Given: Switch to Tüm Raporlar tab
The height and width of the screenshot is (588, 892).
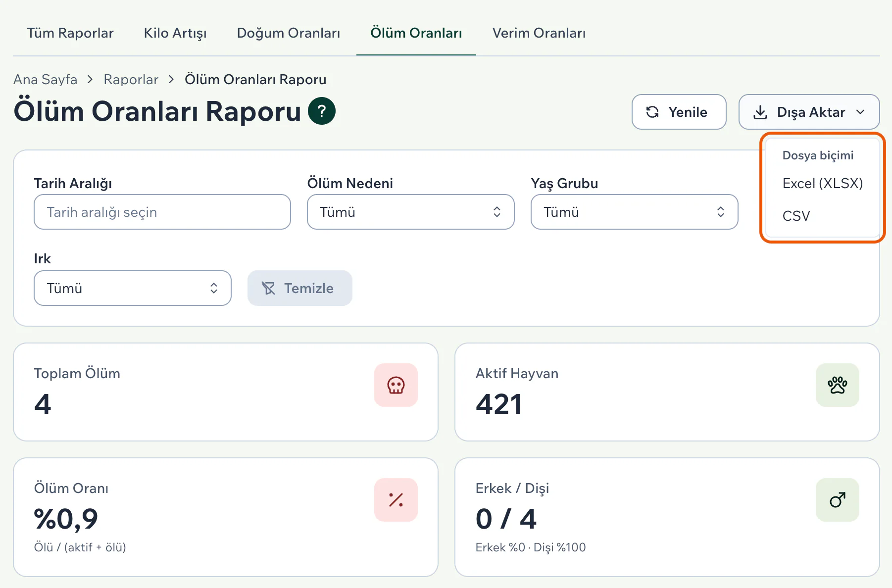Looking at the screenshot, I should [x=70, y=33].
